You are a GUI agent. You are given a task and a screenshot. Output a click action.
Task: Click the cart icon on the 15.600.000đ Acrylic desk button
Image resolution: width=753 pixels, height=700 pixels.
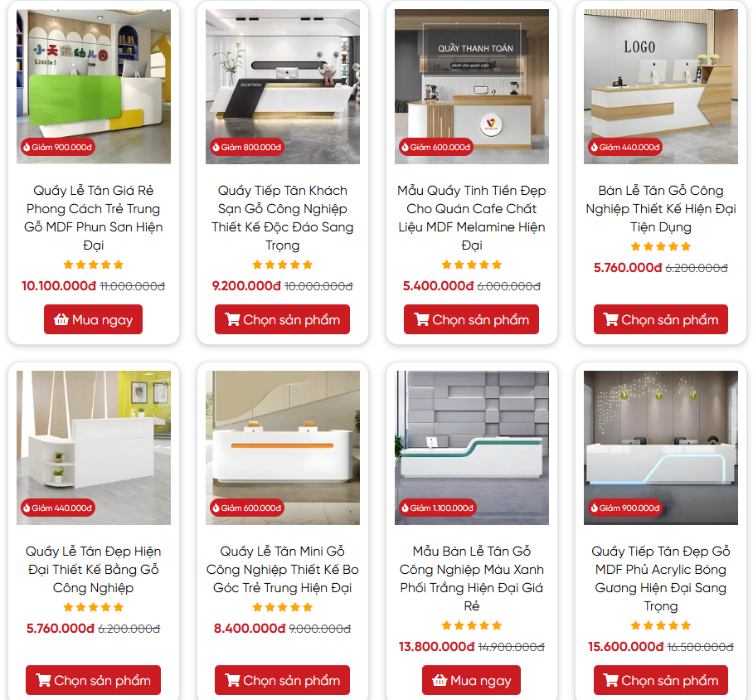point(611,680)
